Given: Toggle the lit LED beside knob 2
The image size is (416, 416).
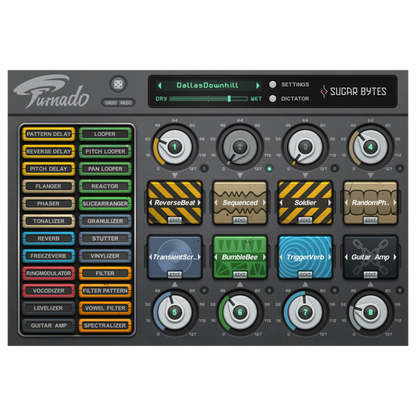Looking at the screenshot, I should click(x=269, y=169).
